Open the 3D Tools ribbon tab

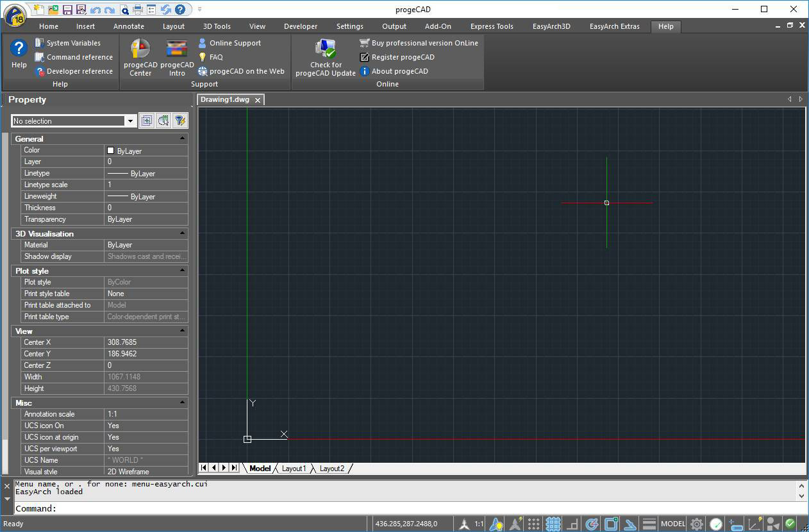pos(217,26)
